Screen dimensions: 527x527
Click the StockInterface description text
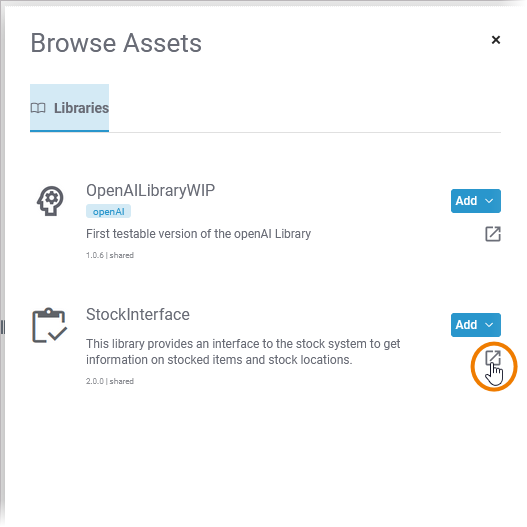[x=243, y=352]
